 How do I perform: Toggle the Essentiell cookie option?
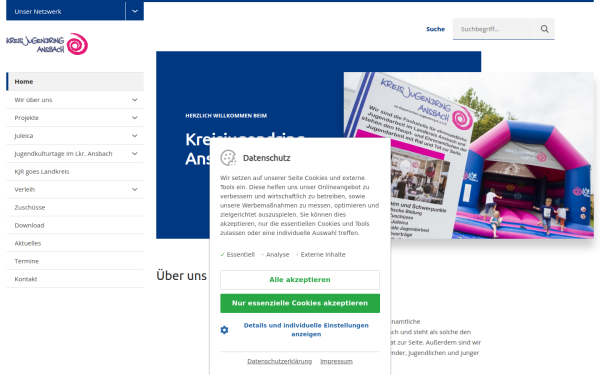point(238,254)
